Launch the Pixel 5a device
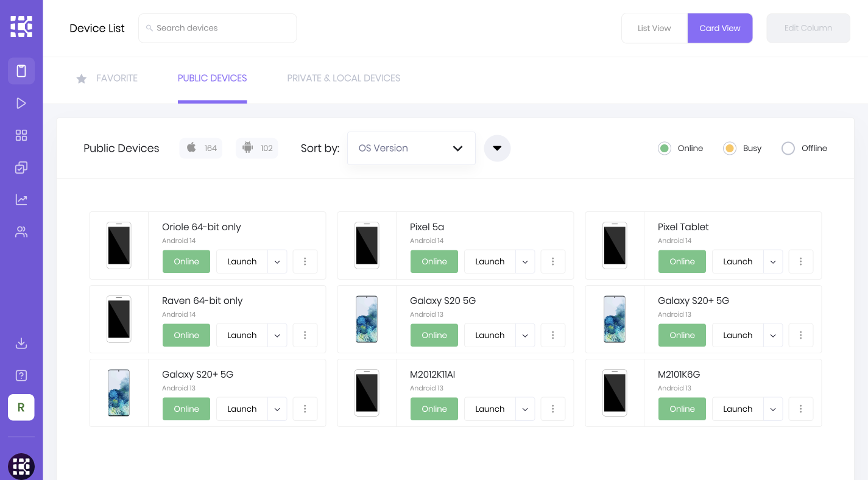Viewport: 868px width, 480px height. [x=490, y=261]
